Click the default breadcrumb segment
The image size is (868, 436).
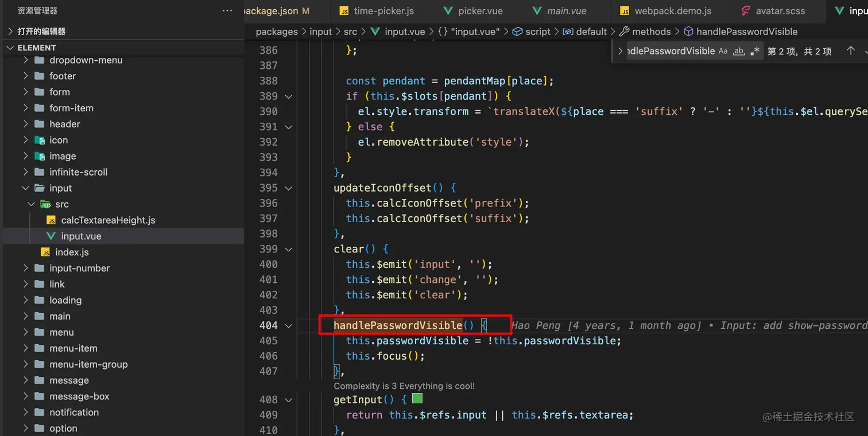click(x=585, y=32)
